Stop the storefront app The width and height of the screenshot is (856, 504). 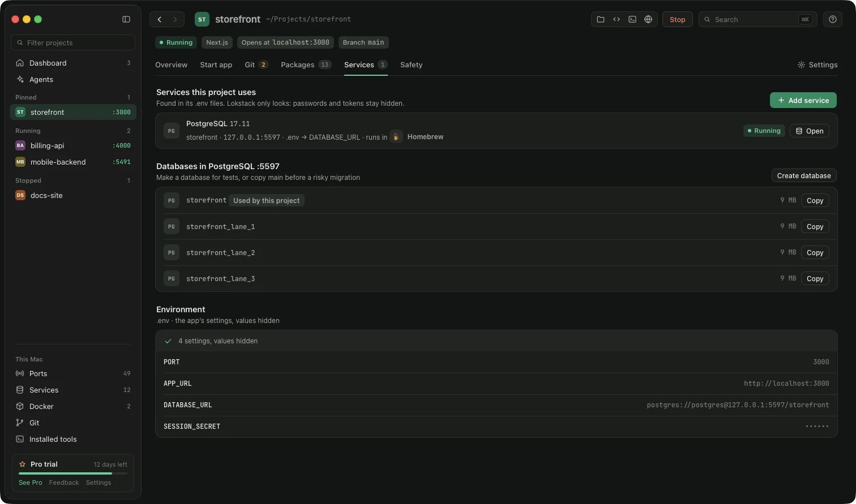[x=677, y=19]
